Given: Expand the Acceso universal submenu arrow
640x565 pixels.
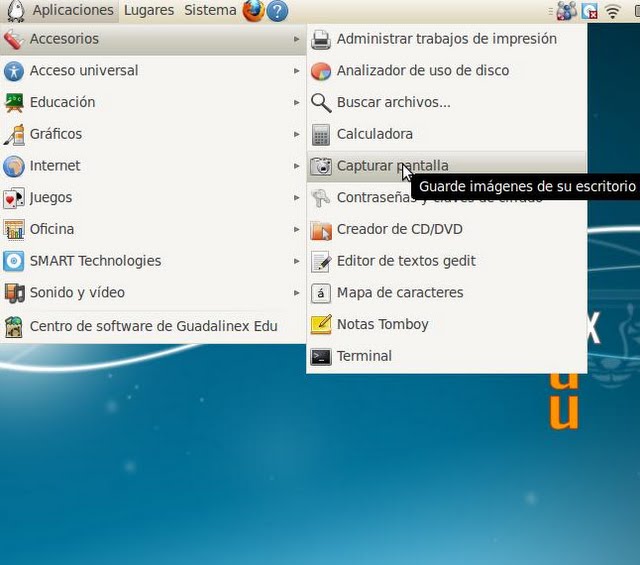Looking at the screenshot, I should tap(296, 71).
